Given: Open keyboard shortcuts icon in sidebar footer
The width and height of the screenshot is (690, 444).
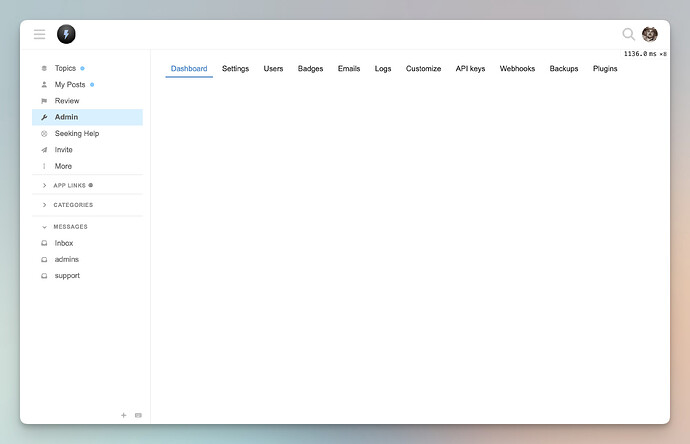Looking at the screenshot, I should (x=138, y=415).
